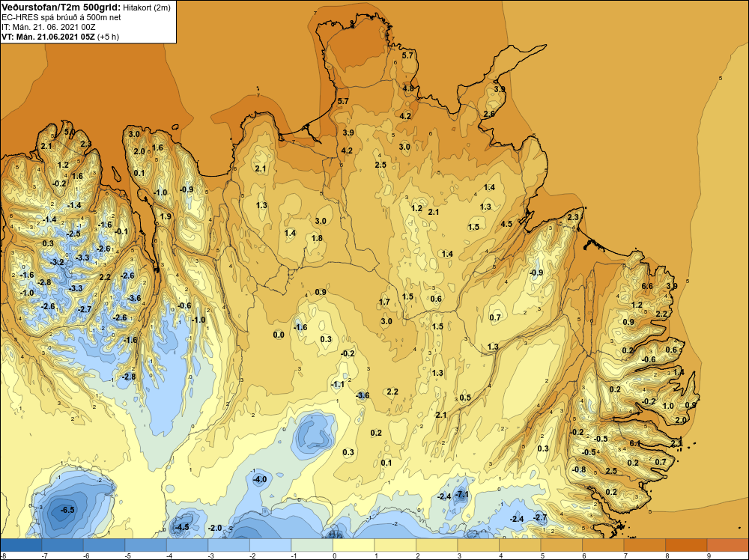Click the legend swatch between -8 and -7
The height and width of the screenshot is (560, 749).
tap(21, 545)
